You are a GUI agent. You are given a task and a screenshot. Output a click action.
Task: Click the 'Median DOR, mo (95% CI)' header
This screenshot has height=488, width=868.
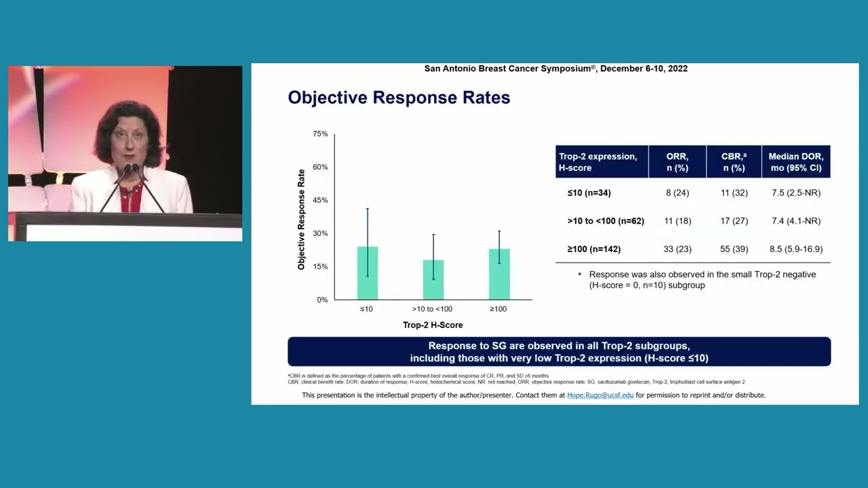tap(796, 162)
